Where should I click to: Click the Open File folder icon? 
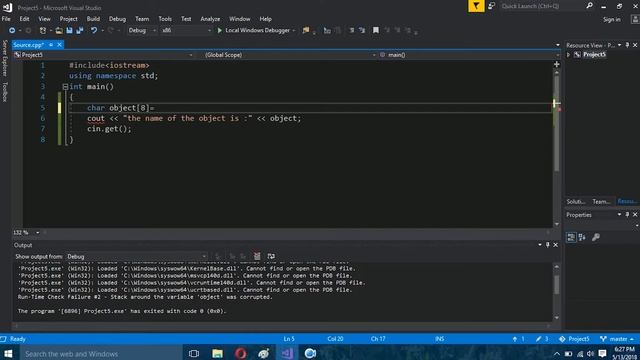pos(59,30)
